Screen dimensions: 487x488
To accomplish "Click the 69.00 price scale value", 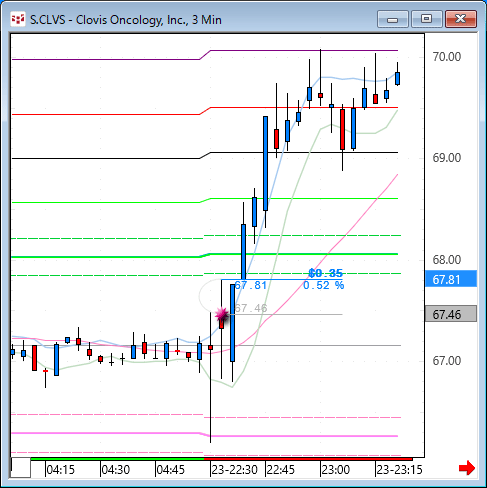I will pyautogui.click(x=447, y=157).
